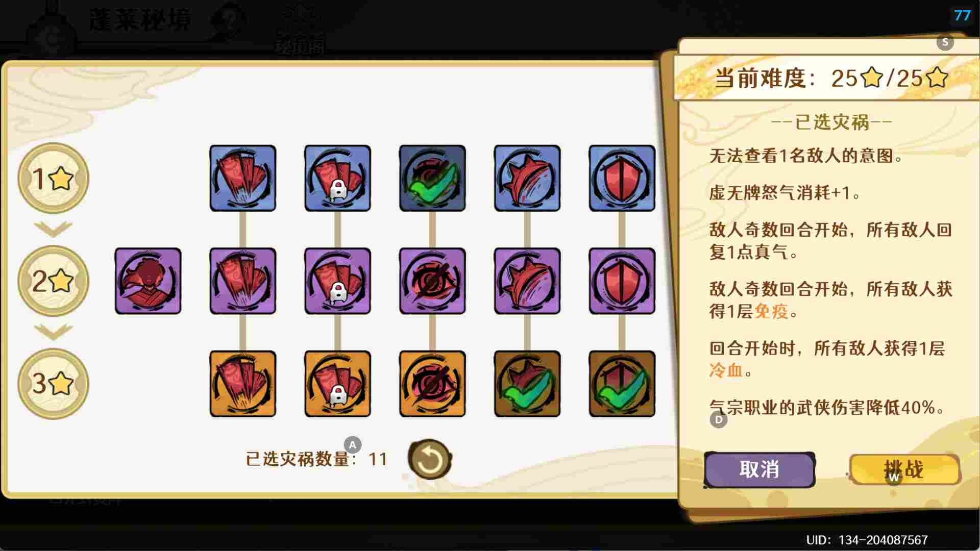Choose the 1-star difficulty row badge
This screenshot has height=551, width=980.
click(53, 179)
